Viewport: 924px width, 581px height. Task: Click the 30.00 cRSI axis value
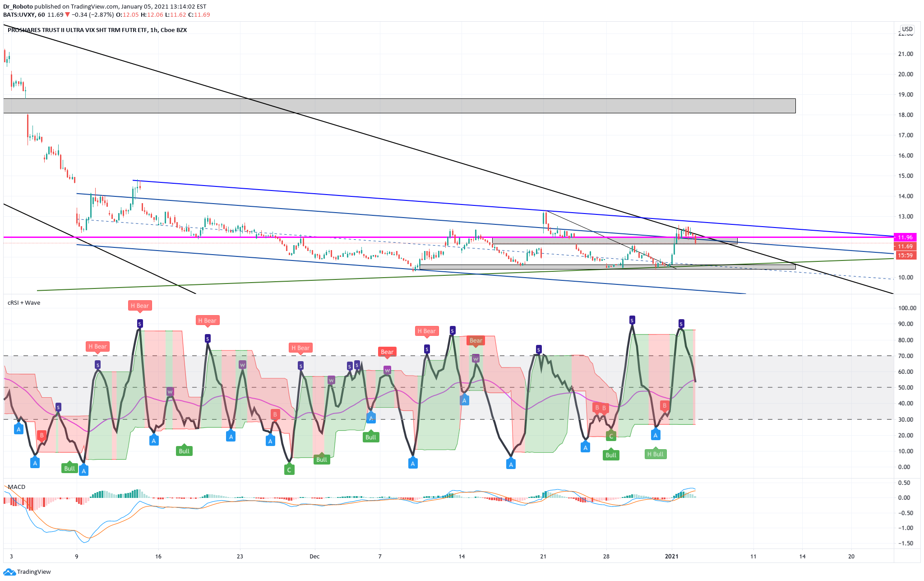906,419
